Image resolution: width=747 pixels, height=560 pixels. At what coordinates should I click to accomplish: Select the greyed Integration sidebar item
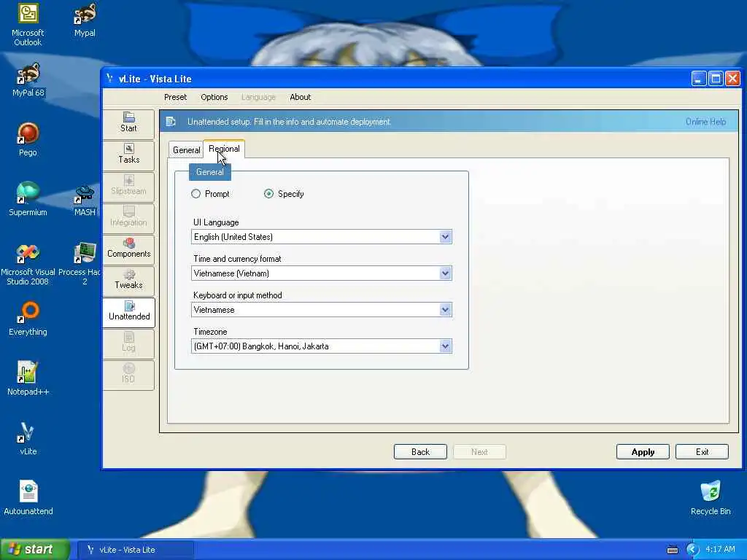[128, 217]
